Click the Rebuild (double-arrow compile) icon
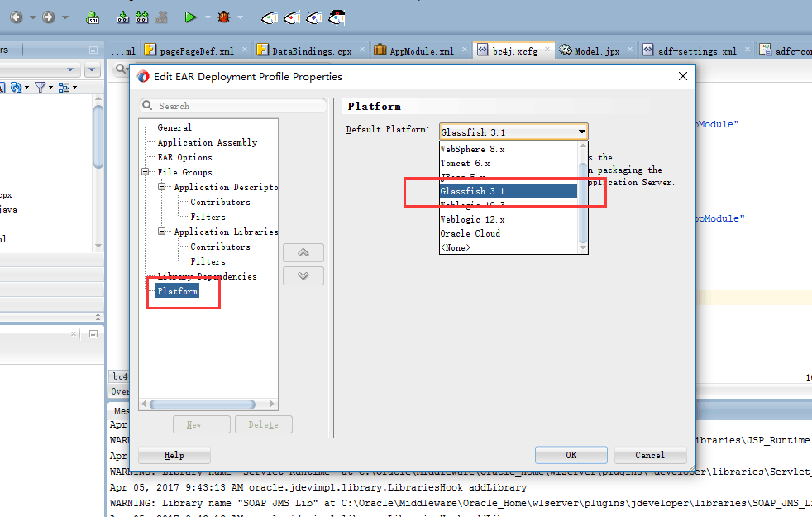The height and width of the screenshot is (517, 812). tap(142, 17)
